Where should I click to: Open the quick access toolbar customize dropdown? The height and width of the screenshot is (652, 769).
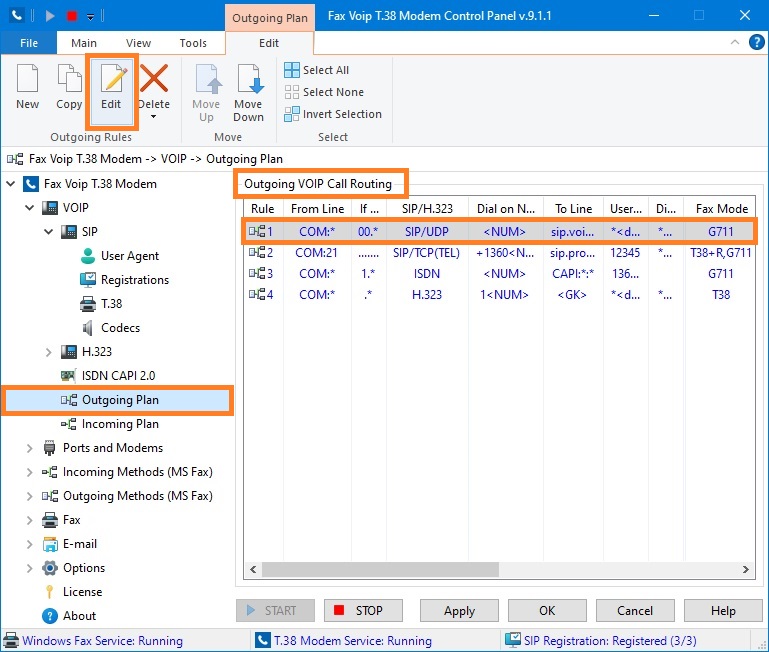pos(90,17)
